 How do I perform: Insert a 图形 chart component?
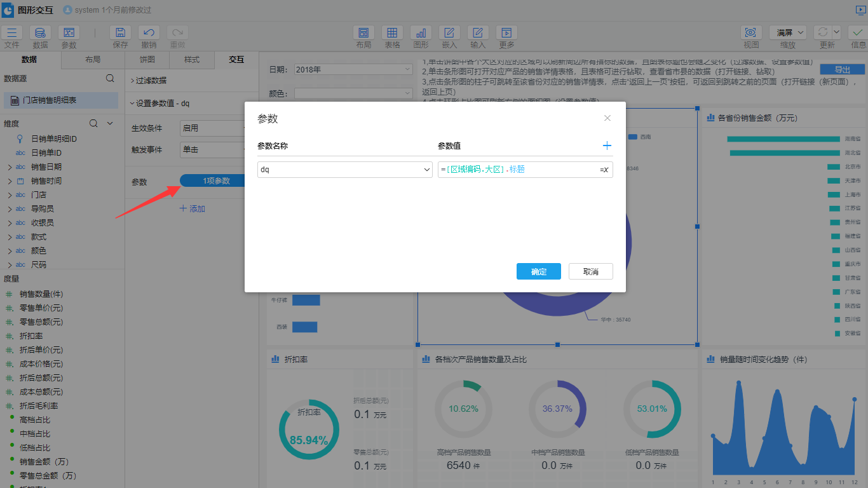coord(421,33)
